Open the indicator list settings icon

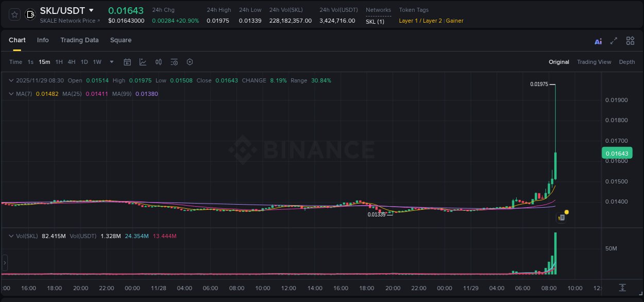(174, 62)
